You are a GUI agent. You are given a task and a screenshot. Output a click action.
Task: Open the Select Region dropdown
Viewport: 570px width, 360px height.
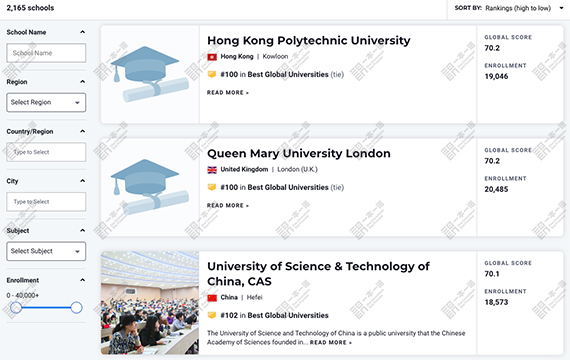[46, 103]
